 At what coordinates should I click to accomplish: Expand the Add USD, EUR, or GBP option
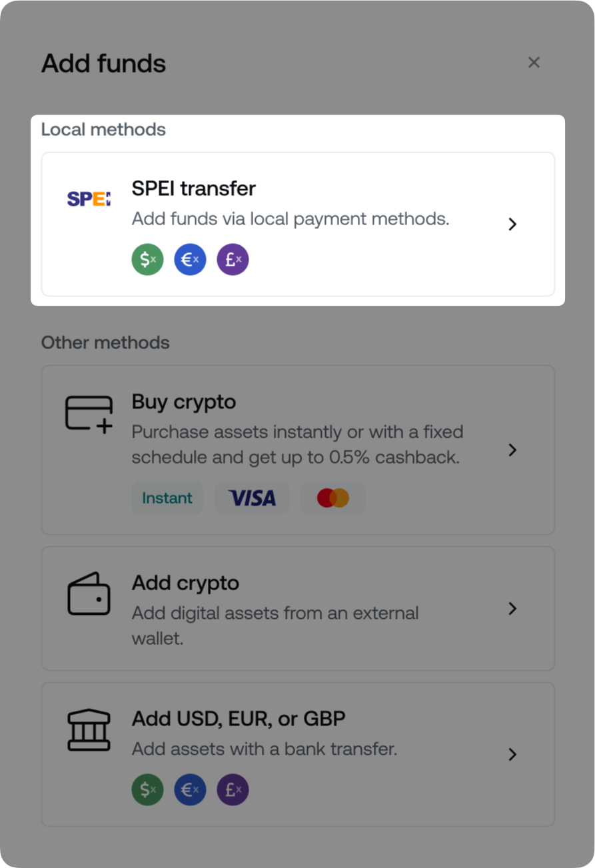(x=512, y=755)
